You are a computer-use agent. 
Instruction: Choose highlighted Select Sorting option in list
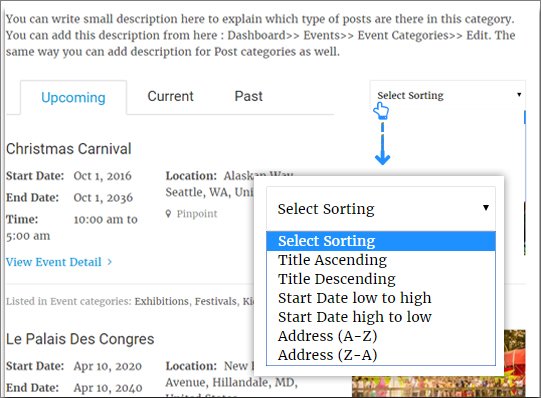pyautogui.click(x=381, y=241)
